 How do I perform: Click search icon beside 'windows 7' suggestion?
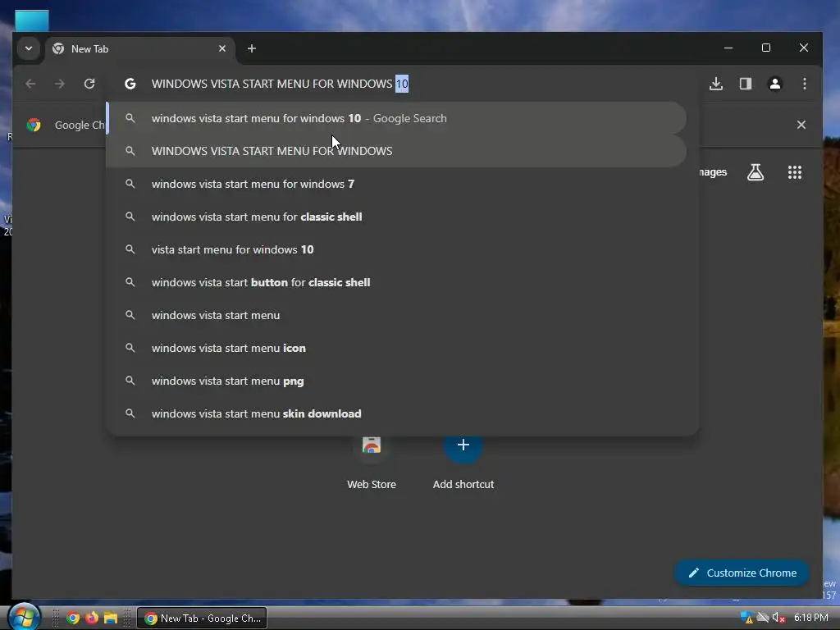coord(130,184)
